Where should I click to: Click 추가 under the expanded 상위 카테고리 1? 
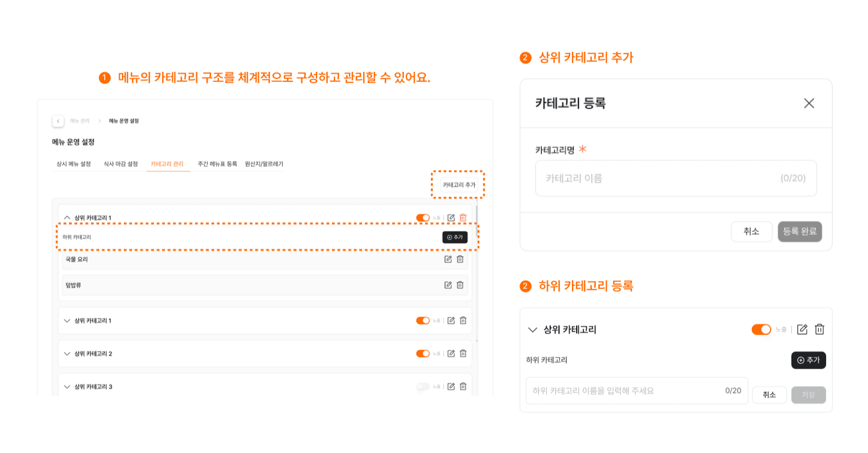[x=455, y=237]
